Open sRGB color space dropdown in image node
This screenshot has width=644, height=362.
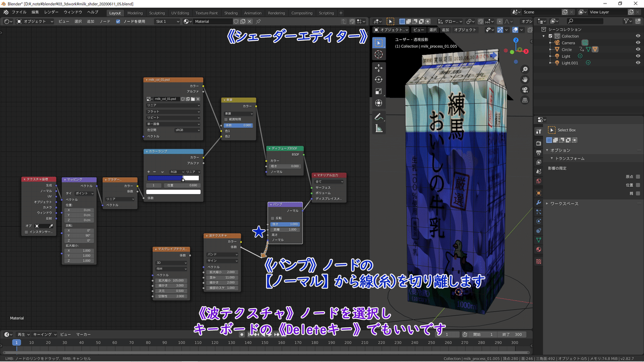[x=187, y=130]
